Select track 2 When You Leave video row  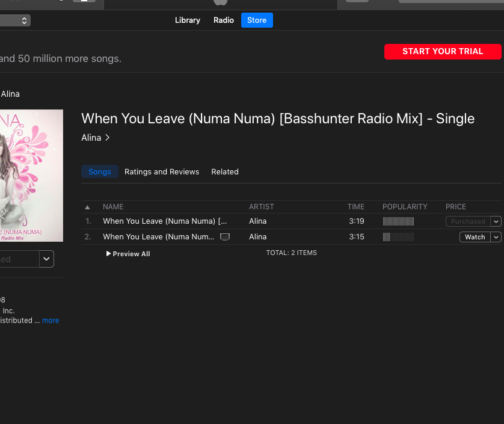click(x=291, y=237)
